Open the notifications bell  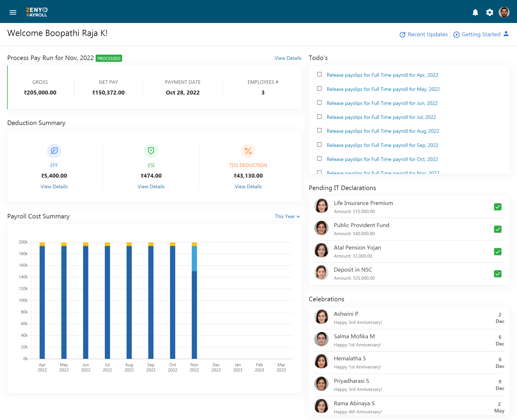(x=475, y=12)
